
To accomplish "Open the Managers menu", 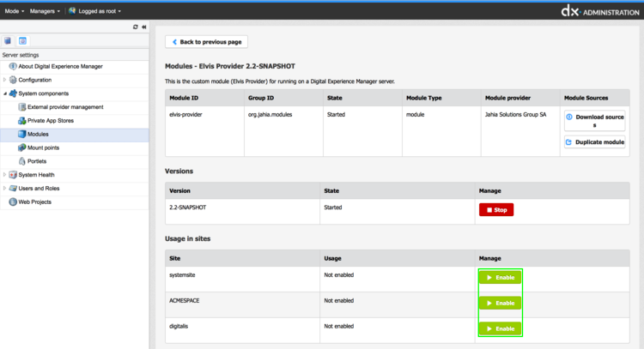I will [45, 11].
